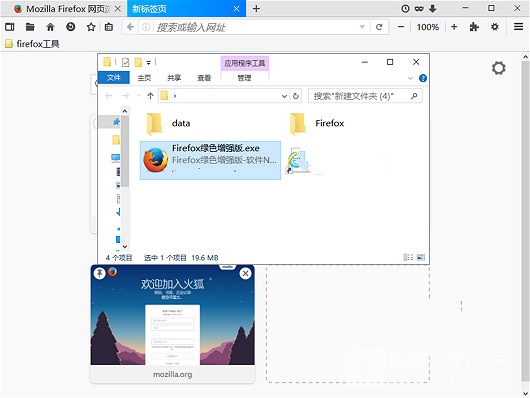
Task: Click quick access star in navigation pane
Action: pyautogui.click(x=116, y=122)
